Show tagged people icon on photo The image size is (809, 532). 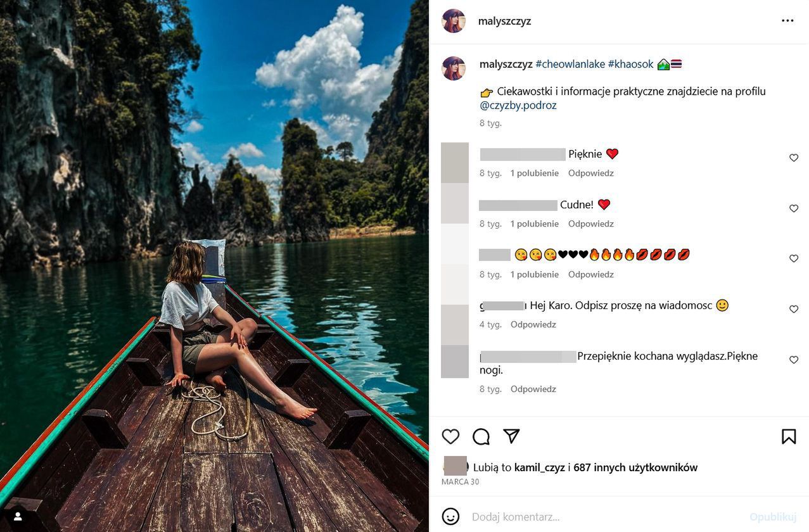(18, 516)
